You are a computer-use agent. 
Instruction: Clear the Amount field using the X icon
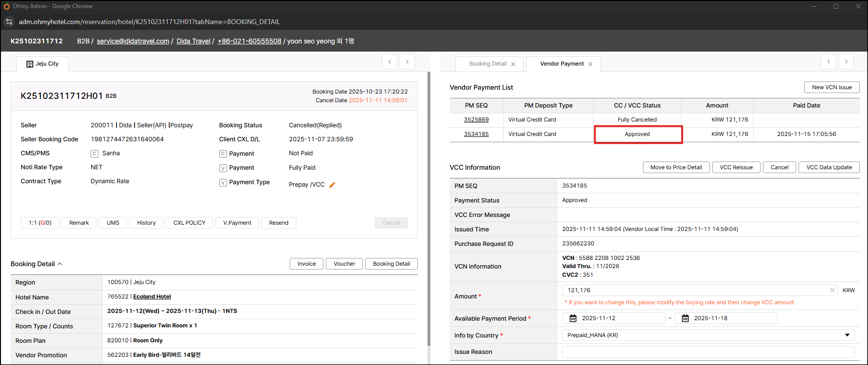coord(832,290)
